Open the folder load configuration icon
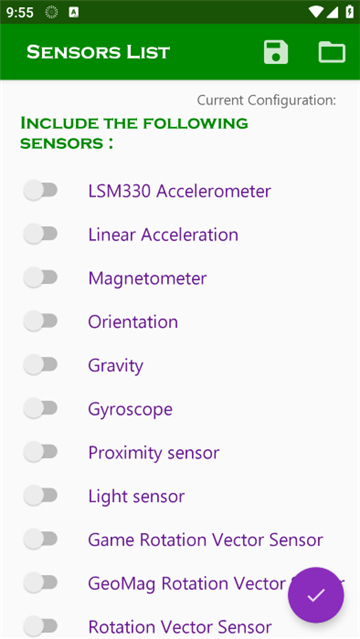The image size is (360, 639). 332,52
